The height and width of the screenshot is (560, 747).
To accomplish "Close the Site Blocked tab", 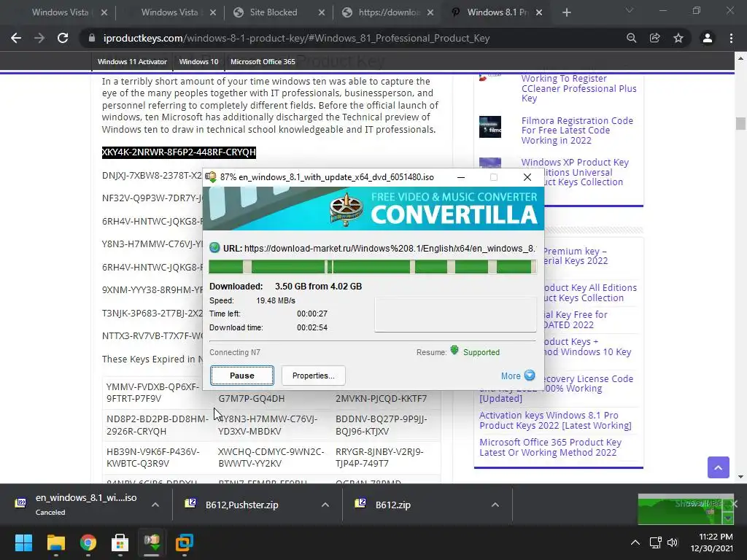I will (x=322, y=12).
